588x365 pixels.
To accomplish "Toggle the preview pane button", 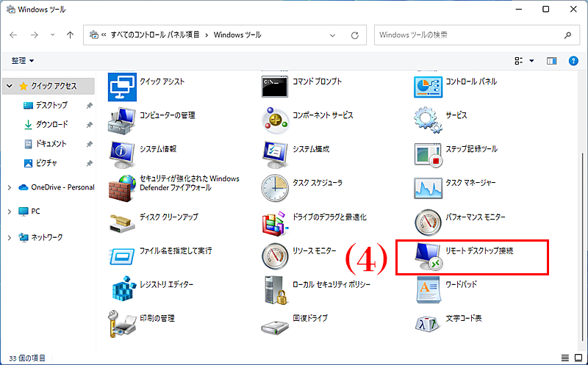I will point(552,61).
